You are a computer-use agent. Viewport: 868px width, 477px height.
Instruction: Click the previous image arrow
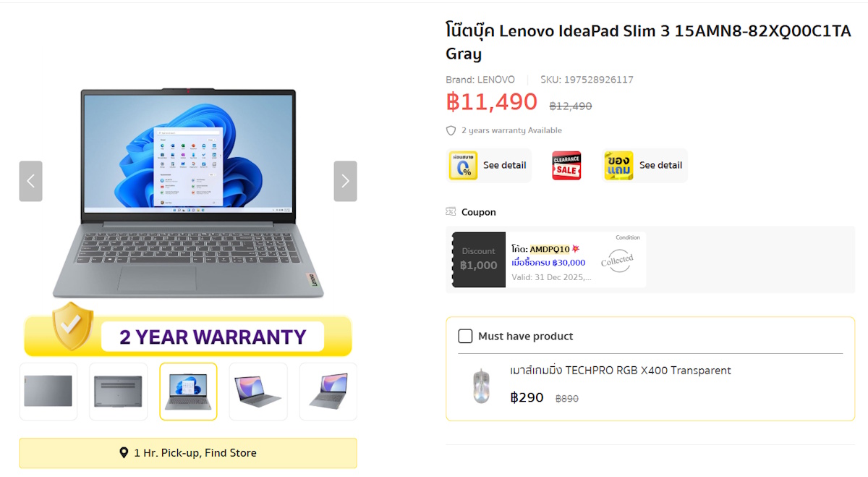tap(30, 181)
